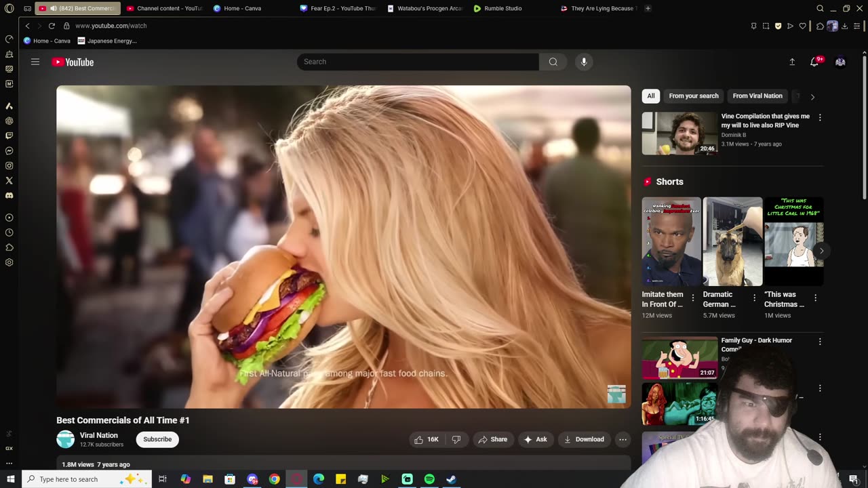Open Google Chrome from Windows taskbar

pyautogui.click(x=274, y=479)
